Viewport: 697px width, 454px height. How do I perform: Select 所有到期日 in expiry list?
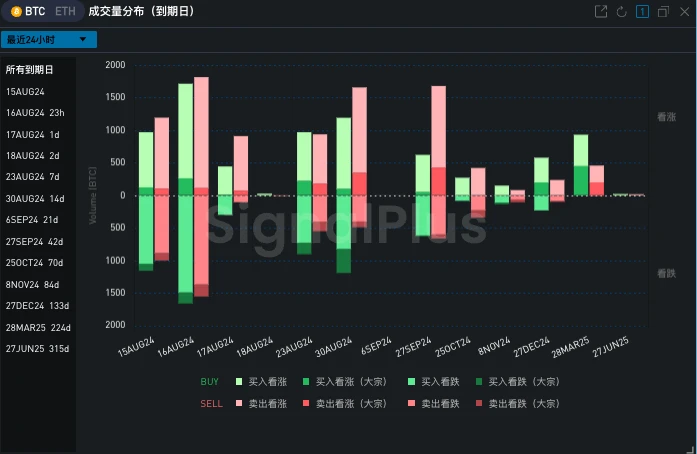[x=30, y=70]
